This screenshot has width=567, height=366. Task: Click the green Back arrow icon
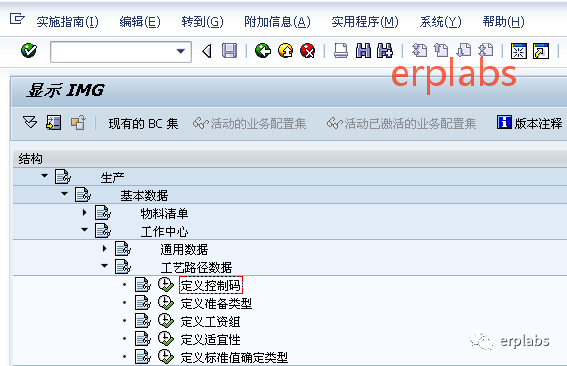point(263,51)
